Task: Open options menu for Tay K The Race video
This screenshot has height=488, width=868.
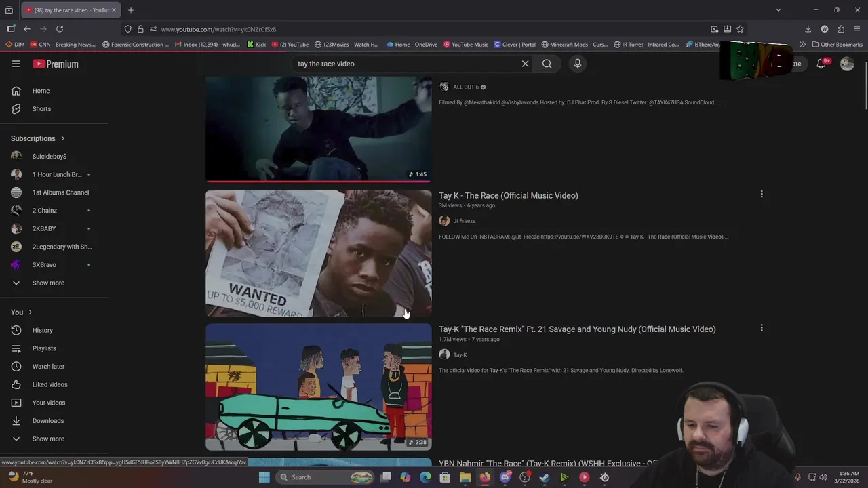Action: pos(762,195)
